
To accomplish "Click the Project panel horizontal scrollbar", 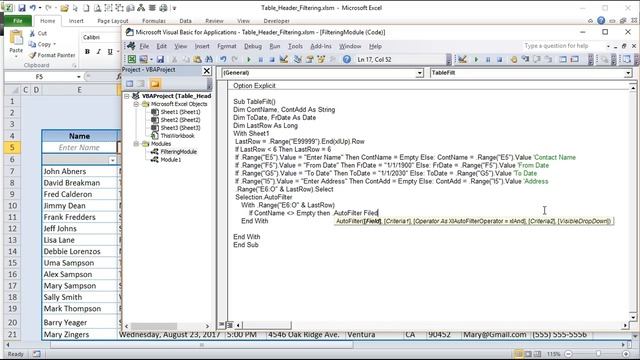I will point(167,326).
